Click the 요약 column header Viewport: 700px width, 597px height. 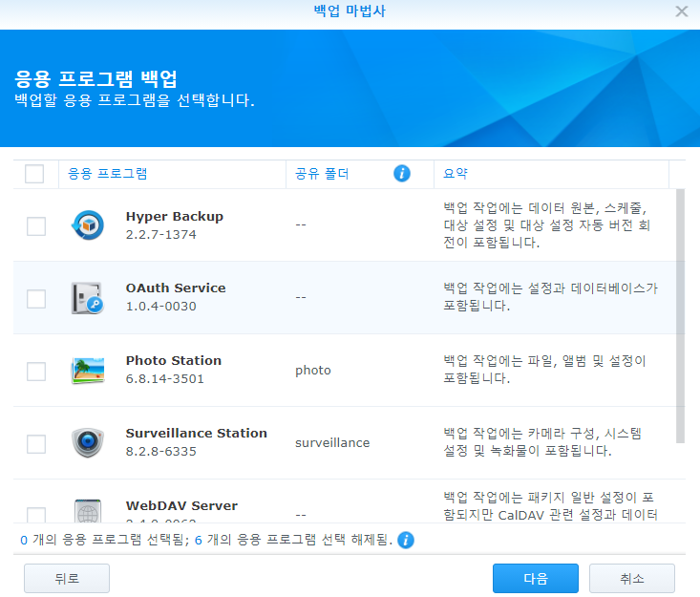click(x=551, y=174)
